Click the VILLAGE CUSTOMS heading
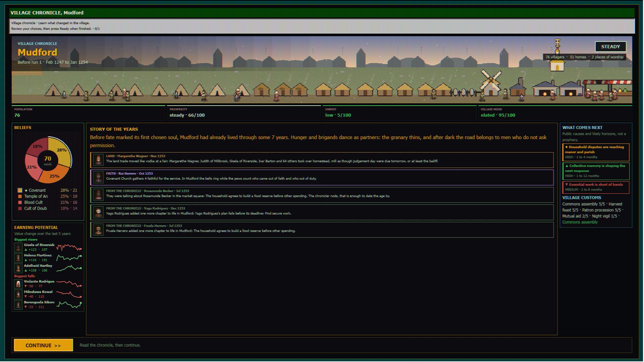 [582, 198]
